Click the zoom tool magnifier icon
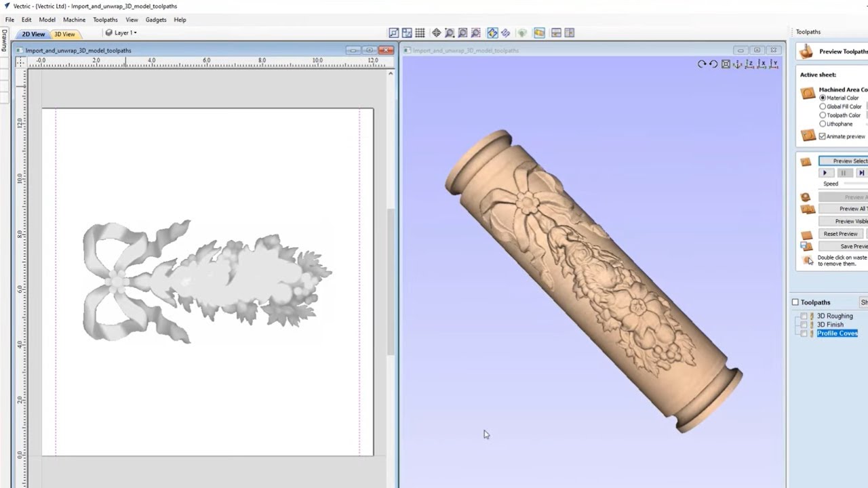Screen dimensions: 868x488 [x=450, y=33]
